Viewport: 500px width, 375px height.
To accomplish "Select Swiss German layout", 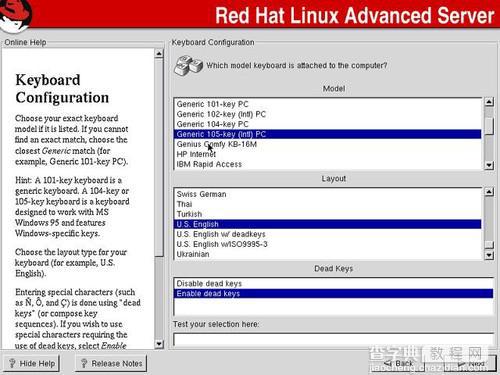I will click(x=327, y=194).
